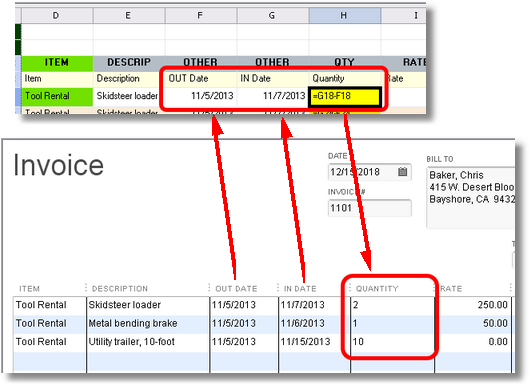Select the Bill To address box
The image size is (529, 387).
pos(471,197)
